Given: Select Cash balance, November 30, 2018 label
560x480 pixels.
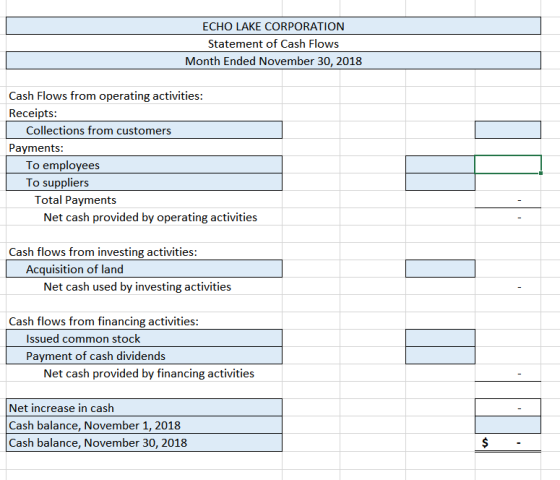Looking at the screenshot, I should click(144, 442).
